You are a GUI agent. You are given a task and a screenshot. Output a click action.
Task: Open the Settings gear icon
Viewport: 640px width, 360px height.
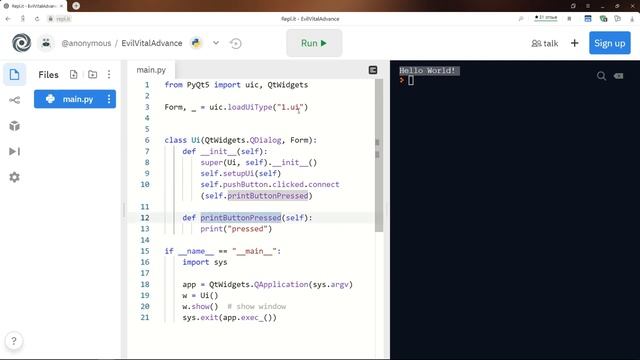tap(14, 177)
